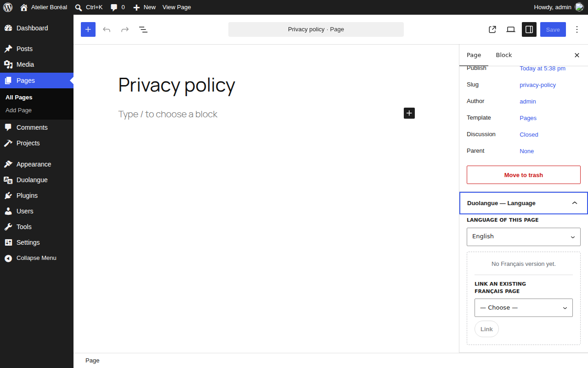Click the Undo arrow
The height and width of the screenshot is (368, 588).
click(x=107, y=29)
